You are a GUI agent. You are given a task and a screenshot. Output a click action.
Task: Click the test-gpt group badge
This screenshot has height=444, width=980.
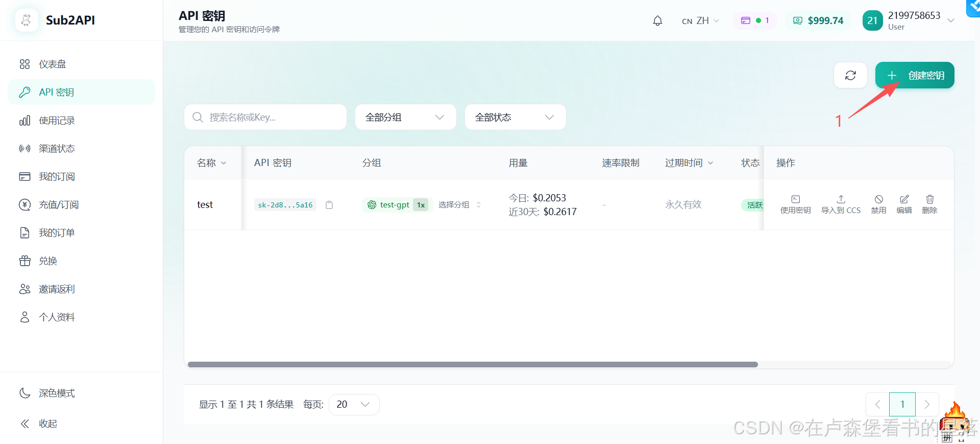tap(398, 205)
